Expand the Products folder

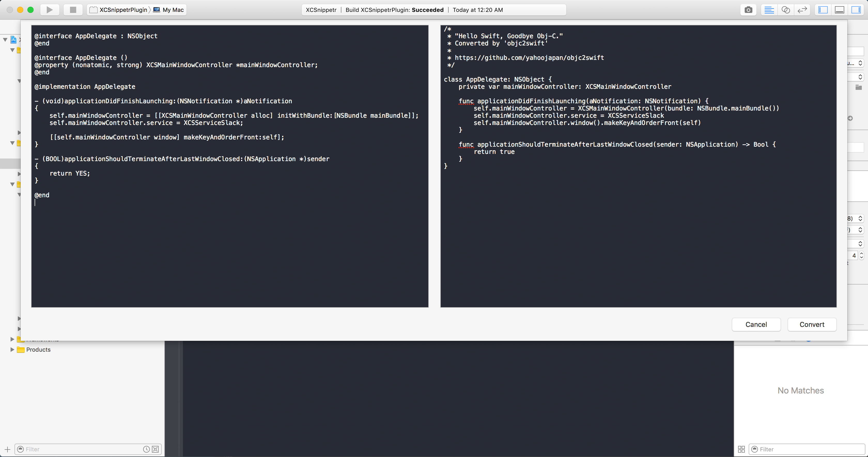click(x=12, y=350)
